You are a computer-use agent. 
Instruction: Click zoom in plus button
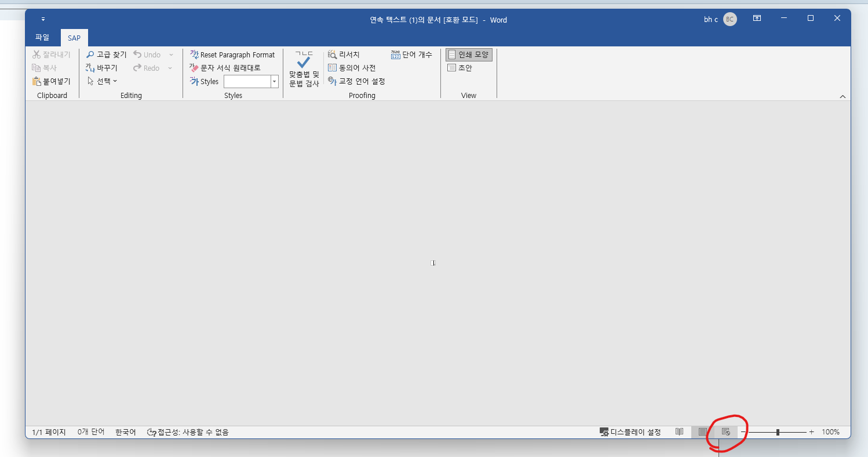811,432
